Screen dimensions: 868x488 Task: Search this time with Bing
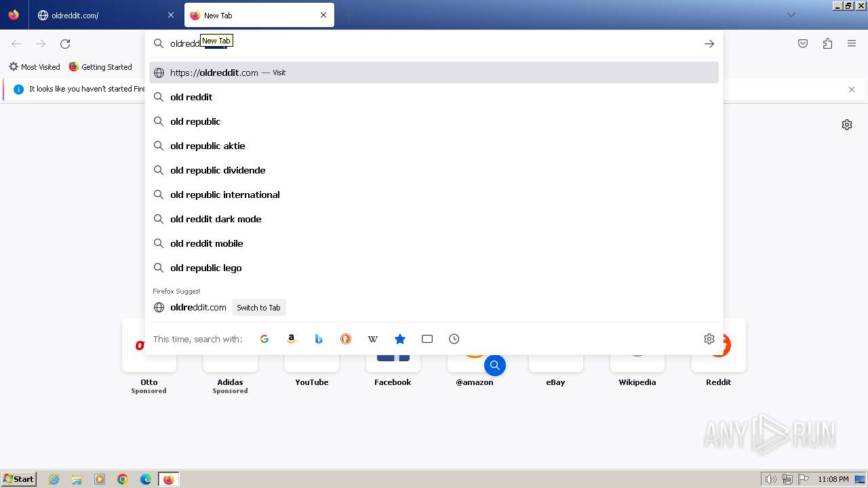(319, 339)
